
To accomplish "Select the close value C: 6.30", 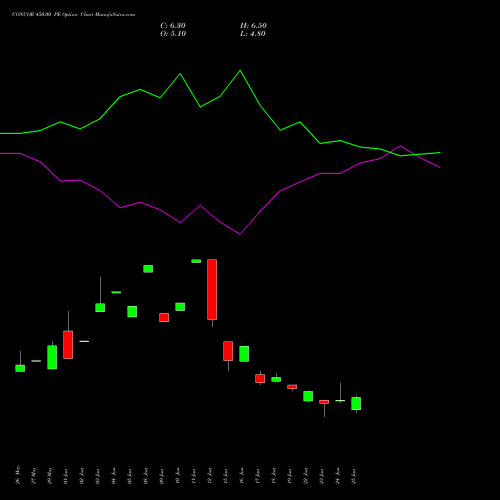I will pyautogui.click(x=173, y=26).
